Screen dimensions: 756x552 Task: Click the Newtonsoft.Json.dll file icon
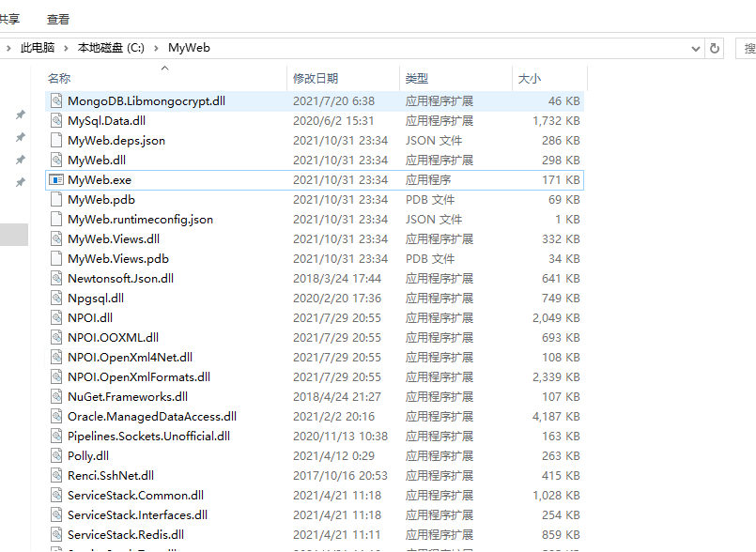tap(56, 278)
